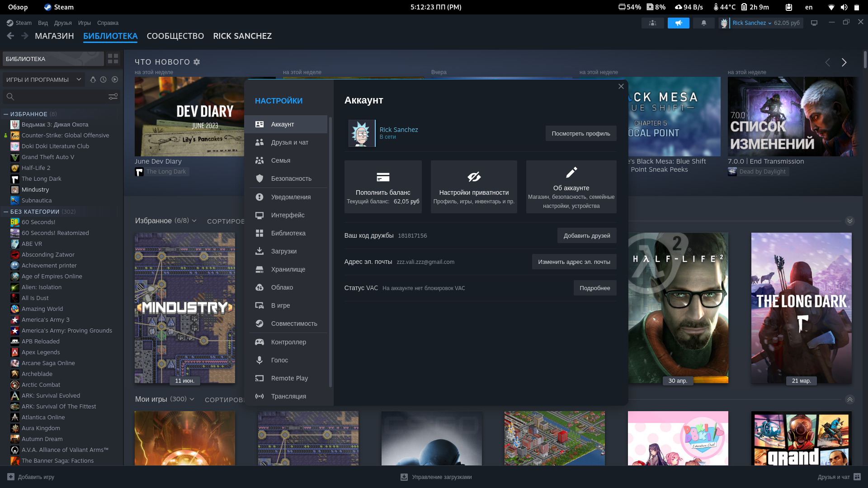Collapse the БЕЗ КАТЕГОРИИ category
This screenshot has width=868, height=488.
pyautogui.click(x=6, y=212)
